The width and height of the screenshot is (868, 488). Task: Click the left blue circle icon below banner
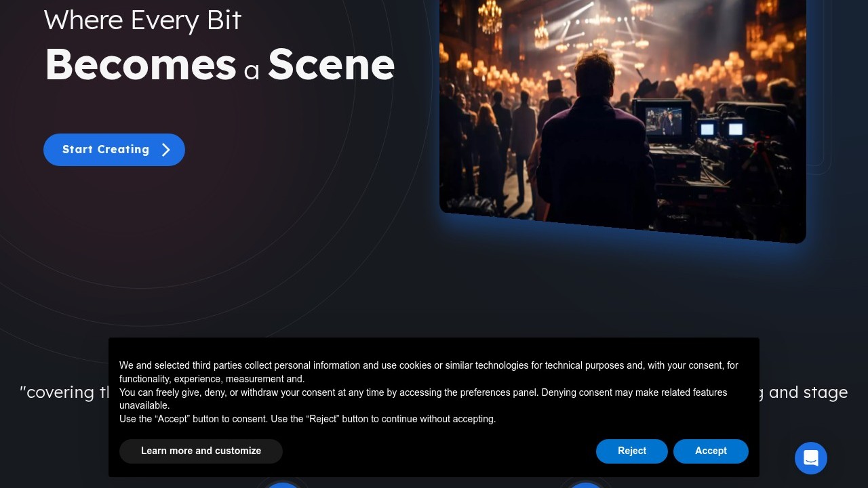281,485
